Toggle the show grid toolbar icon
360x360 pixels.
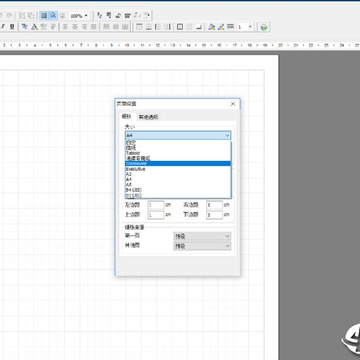[x=44, y=16]
